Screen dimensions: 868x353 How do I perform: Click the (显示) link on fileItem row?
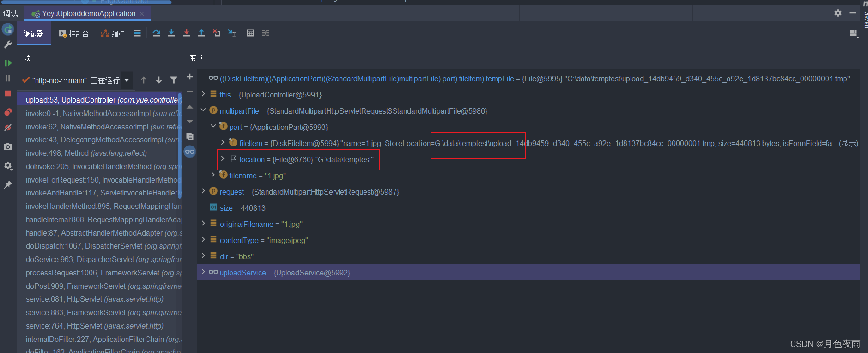click(x=849, y=143)
